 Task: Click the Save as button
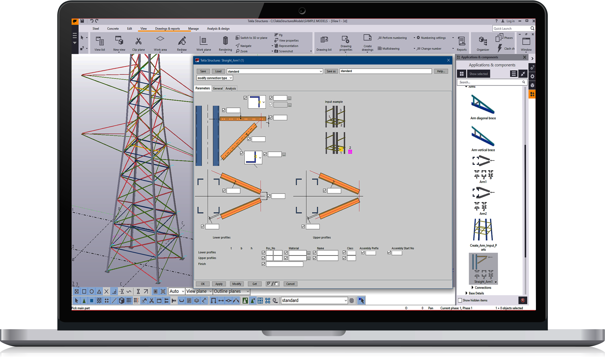tap(331, 71)
